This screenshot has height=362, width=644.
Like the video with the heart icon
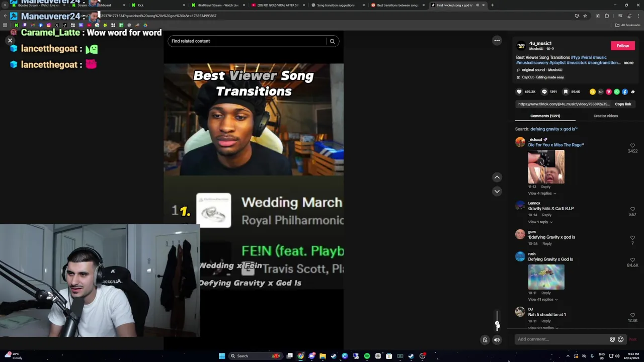coord(519,92)
